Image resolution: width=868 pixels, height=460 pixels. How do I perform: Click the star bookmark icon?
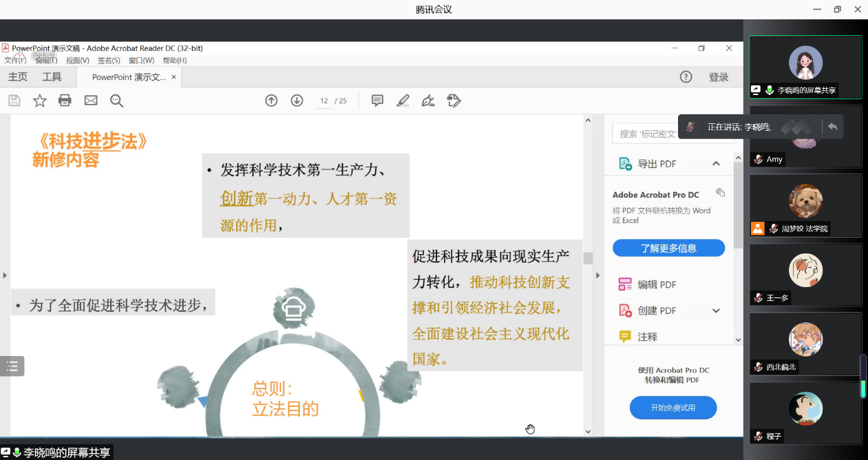40,101
